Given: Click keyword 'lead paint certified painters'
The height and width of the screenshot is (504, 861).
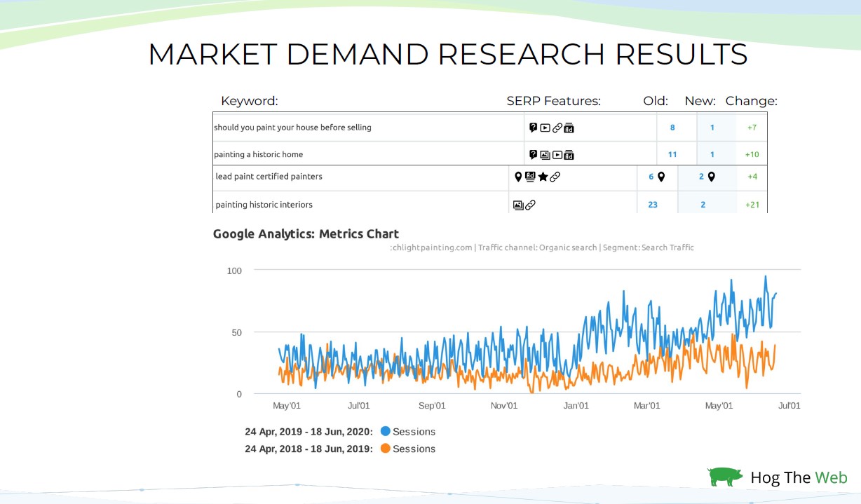Looking at the screenshot, I should point(269,177).
